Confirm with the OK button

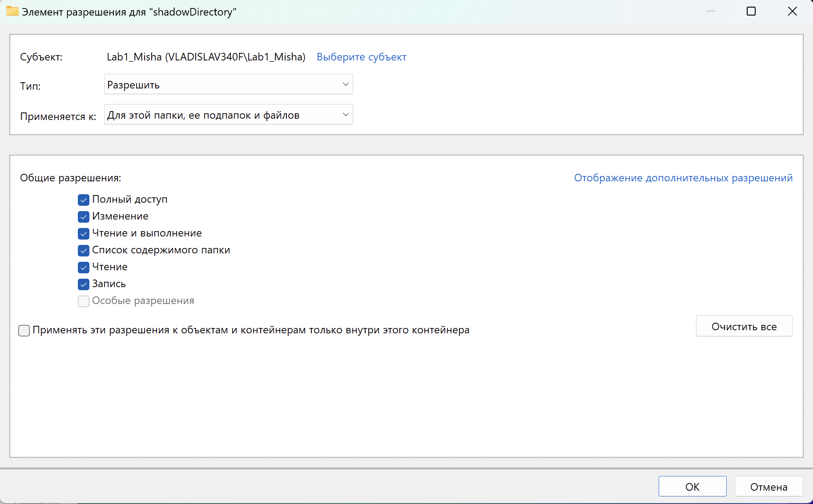(692, 487)
